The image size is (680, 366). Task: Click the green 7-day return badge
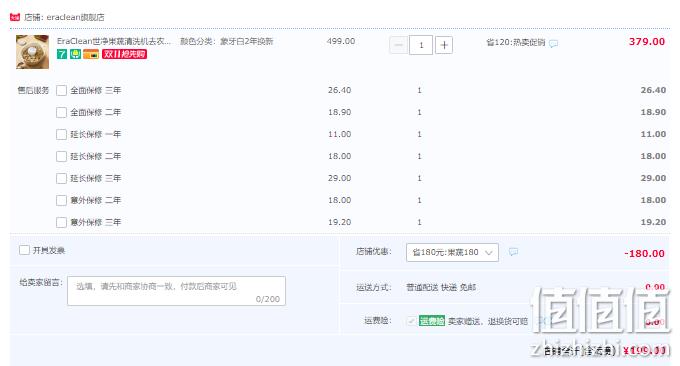pyautogui.click(x=62, y=54)
